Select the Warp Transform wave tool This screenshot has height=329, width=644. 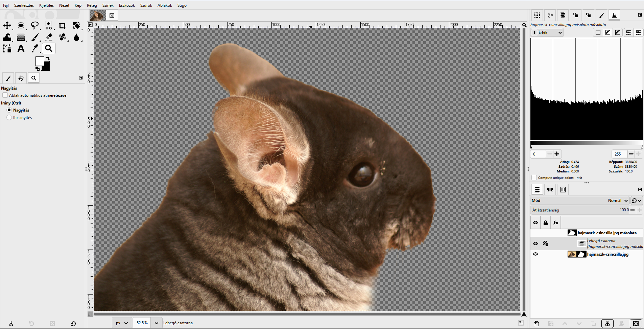pyautogui.click(x=7, y=37)
